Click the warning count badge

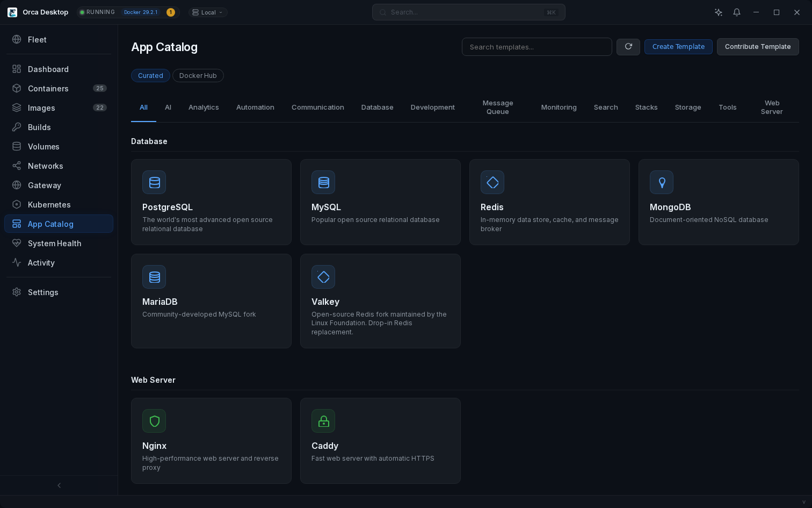171,12
